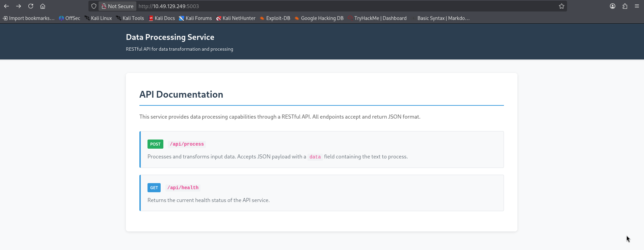Open the Extensions puzzle icon

click(625, 6)
